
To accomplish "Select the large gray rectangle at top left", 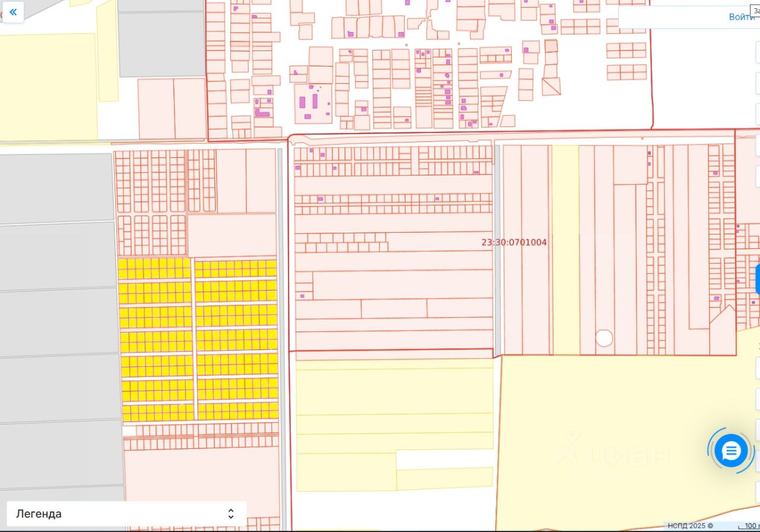I will tap(161, 45).
